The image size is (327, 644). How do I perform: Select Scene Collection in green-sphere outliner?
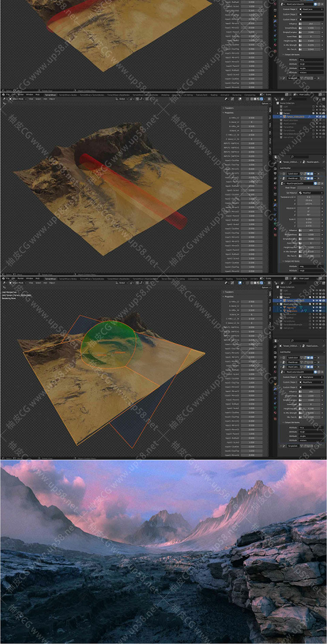point(287,287)
